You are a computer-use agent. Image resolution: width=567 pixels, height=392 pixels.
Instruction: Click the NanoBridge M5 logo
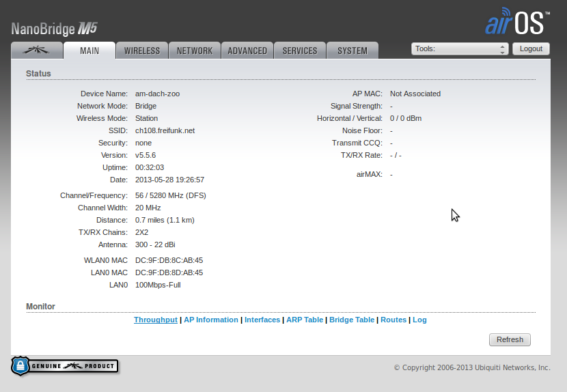pos(55,29)
